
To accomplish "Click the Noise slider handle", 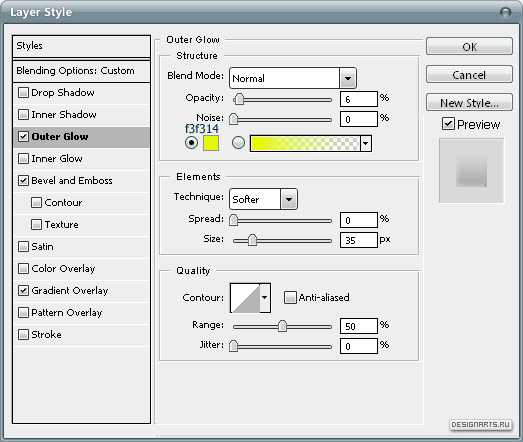I will click(x=233, y=119).
